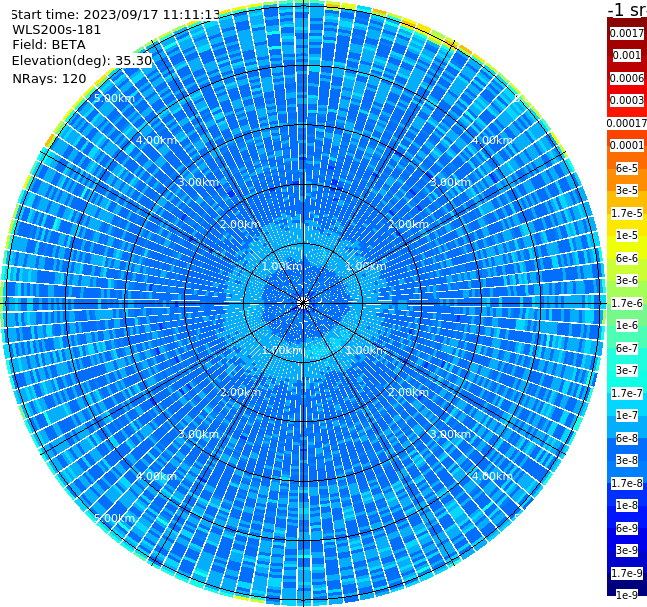Viewport: 647px width, 607px height.
Task: Click the Start time 2023/09/17 11:11:13 text
Action: [x=115, y=14]
